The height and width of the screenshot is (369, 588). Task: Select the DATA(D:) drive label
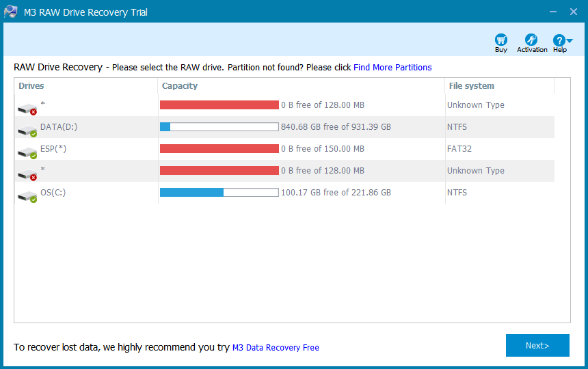[59, 127]
